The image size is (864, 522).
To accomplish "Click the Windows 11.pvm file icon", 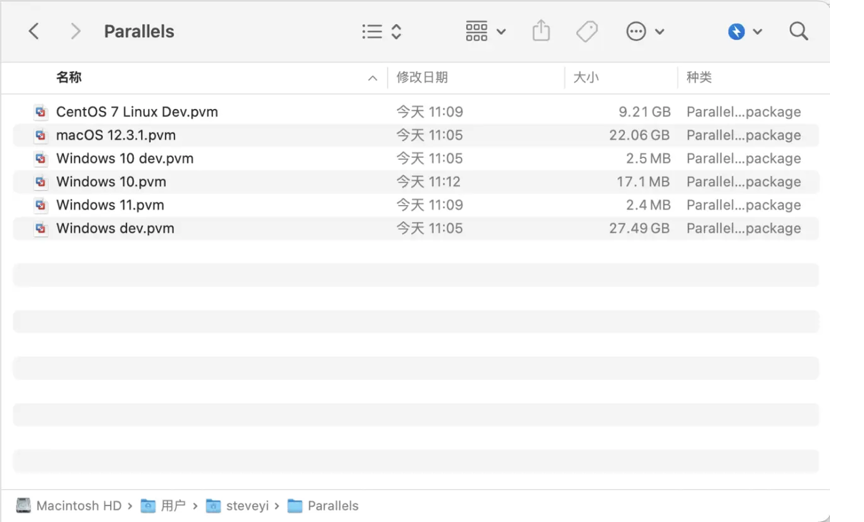I will pyautogui.click(x=40, y=205).
